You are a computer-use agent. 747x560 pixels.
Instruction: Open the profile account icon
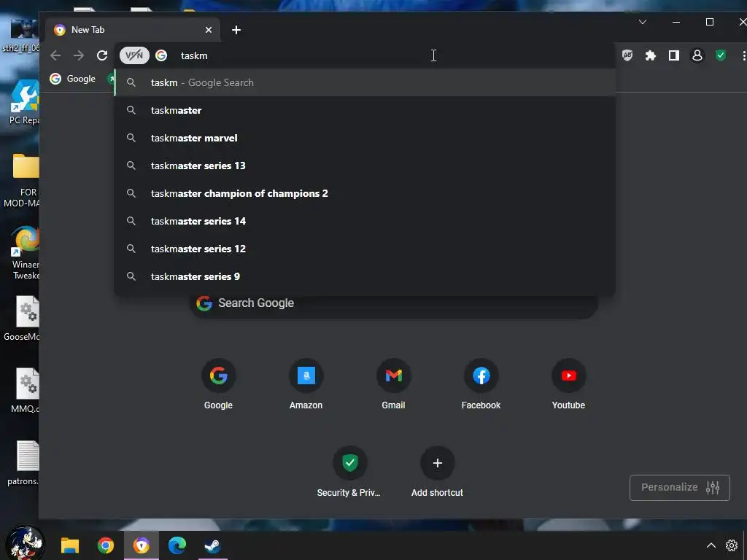[x=697, y=55]
